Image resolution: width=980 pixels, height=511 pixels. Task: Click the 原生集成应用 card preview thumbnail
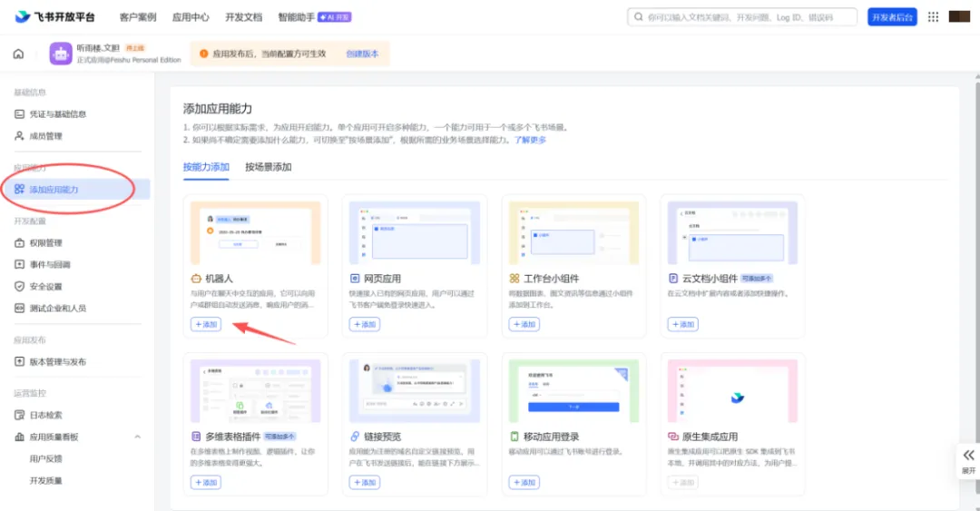[x=732, y=390]
